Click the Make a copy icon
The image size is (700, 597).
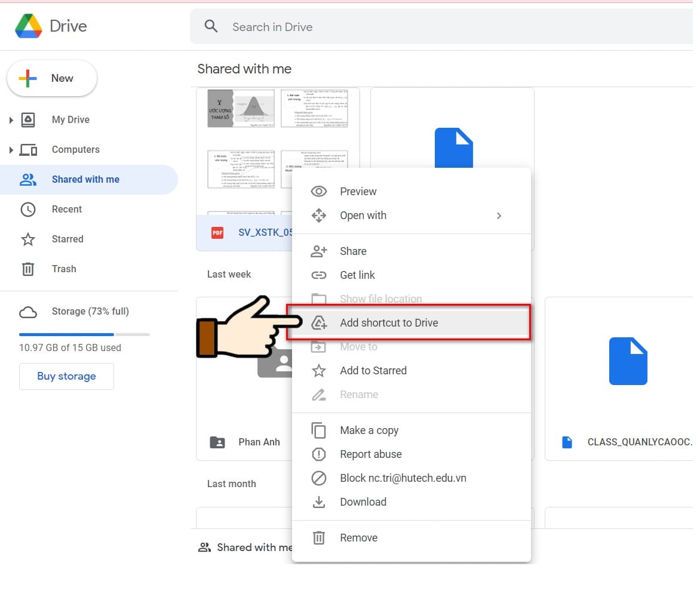click(318, 430)
